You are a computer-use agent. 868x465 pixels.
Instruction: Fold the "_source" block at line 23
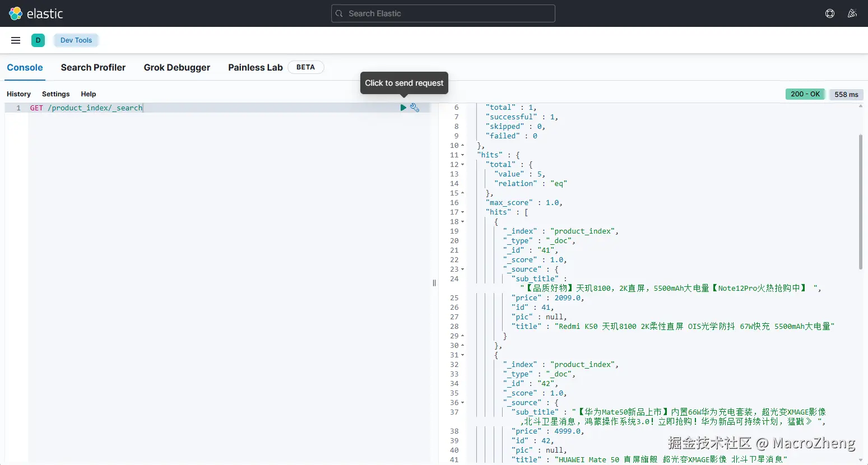463,269
